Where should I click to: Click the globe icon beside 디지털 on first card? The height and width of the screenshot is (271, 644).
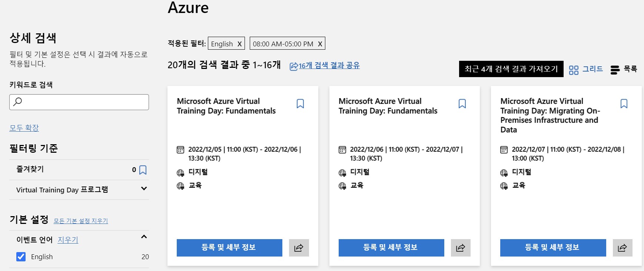tap(180, 173)
